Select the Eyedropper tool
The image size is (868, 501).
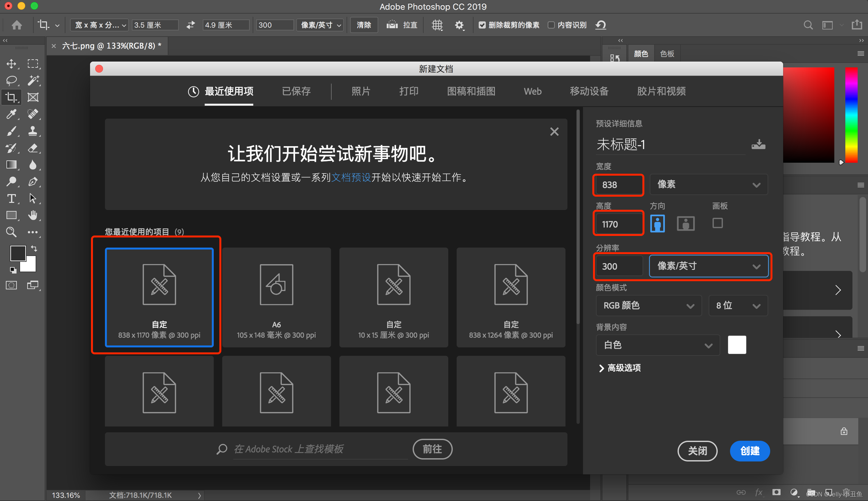pyautogui.click(x=11, y=114)
